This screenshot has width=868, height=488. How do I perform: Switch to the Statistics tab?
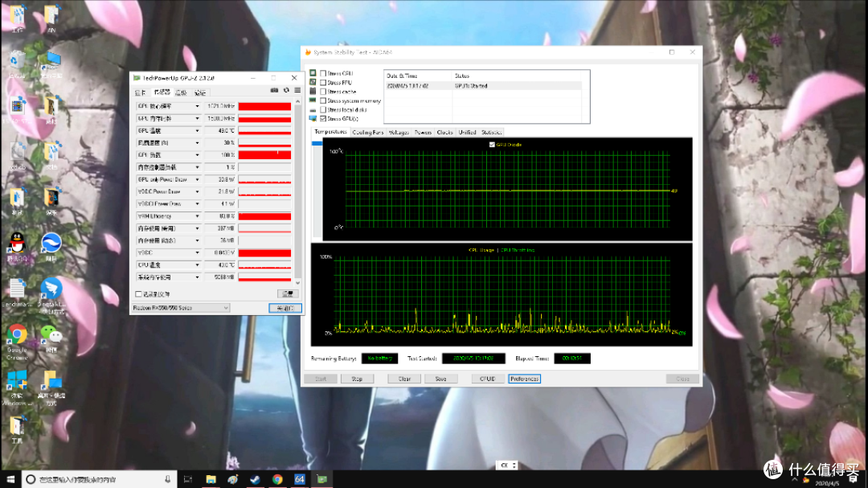[491, 133]
